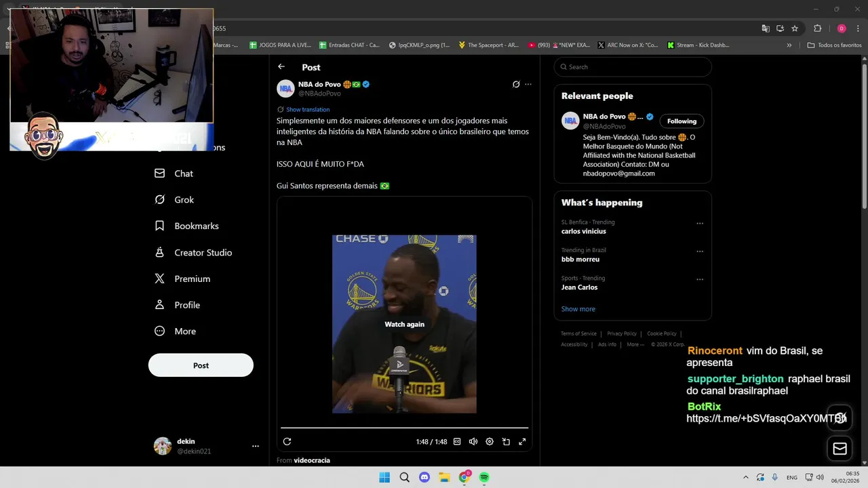Open the carlos vinicius trending topic

tap(584, 231)
